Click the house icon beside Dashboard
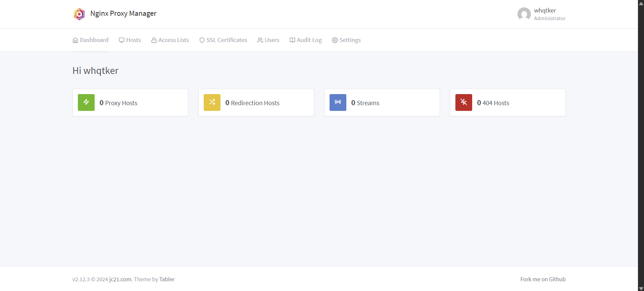 pyautogui.click(x=75, y=40)
